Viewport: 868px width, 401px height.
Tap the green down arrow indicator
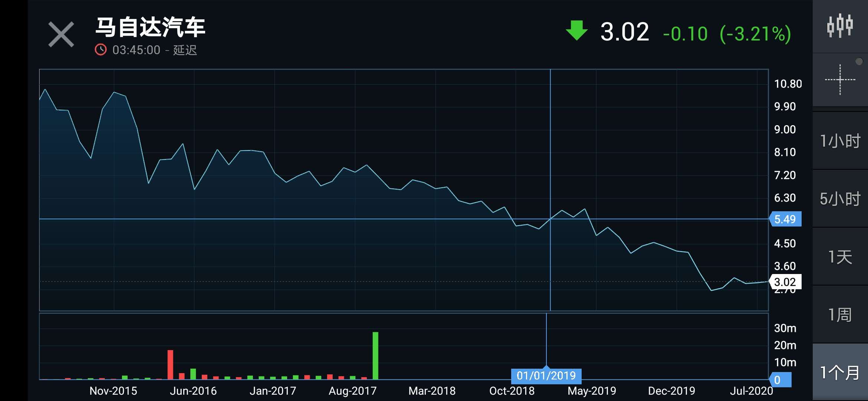[577, 31]
